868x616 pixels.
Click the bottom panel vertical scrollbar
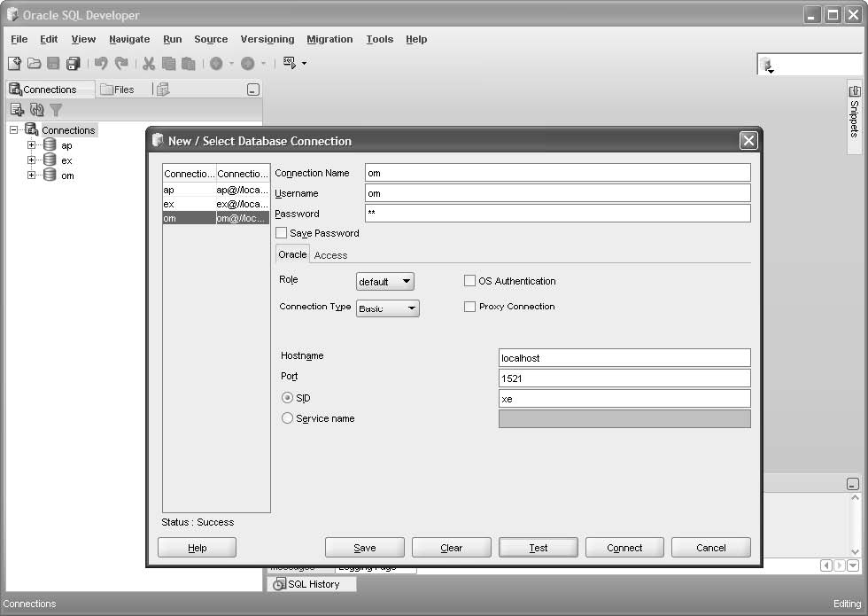coord(855,525)
